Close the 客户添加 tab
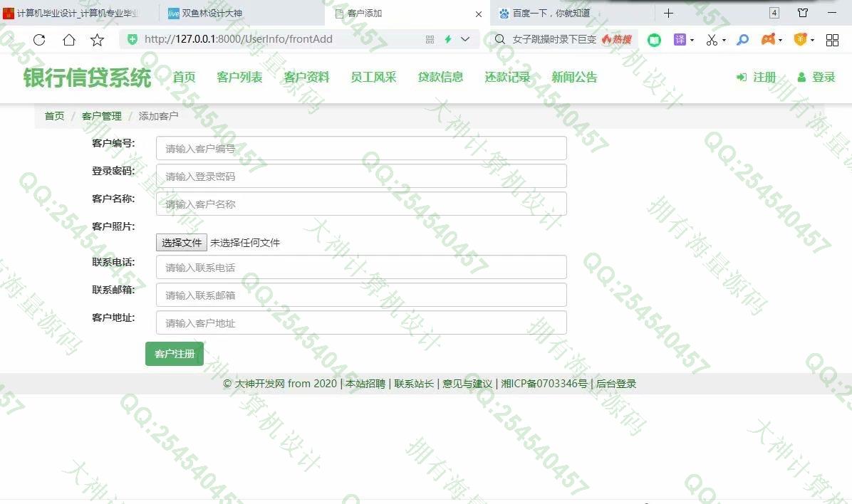Image resolution: width=852 pixels, height=504 pixels. click(478, 14)
